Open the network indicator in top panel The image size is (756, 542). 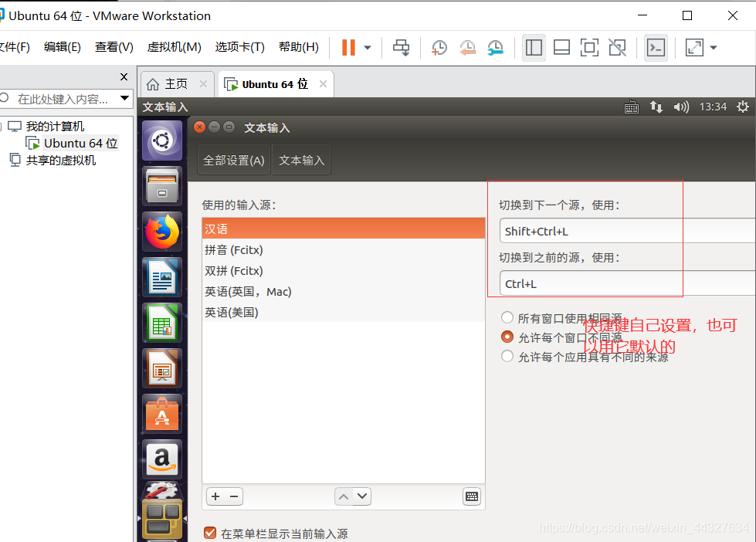(x=656, y=107)
